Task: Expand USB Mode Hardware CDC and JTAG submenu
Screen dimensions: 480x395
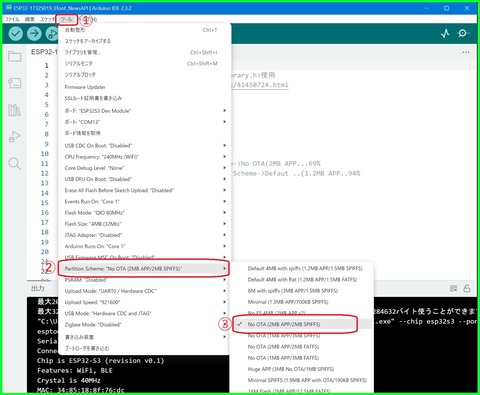Action: tap(144, 313)
